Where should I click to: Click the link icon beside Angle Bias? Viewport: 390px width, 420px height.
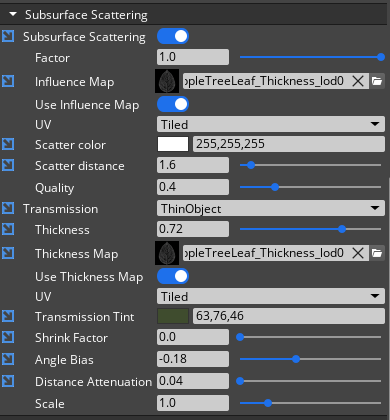(x=8, y=359)
